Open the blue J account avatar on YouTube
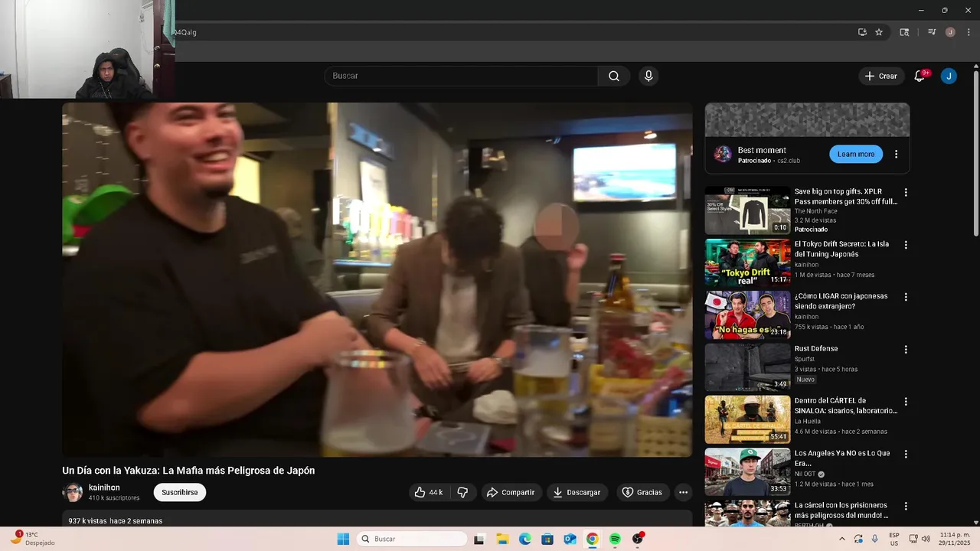Image resolution: width=980 pixels, height=551 pixels. pyautogui.click(x=949, y=76)
